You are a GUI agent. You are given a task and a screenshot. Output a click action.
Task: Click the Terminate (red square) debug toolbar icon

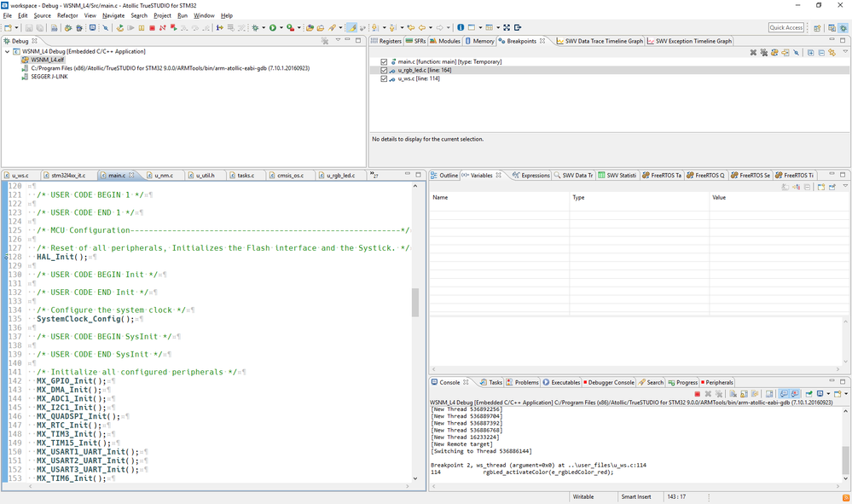point(152,27)
